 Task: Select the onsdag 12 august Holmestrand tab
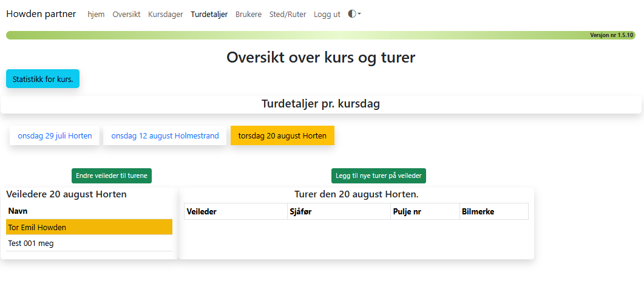click(x=164, y=135)
